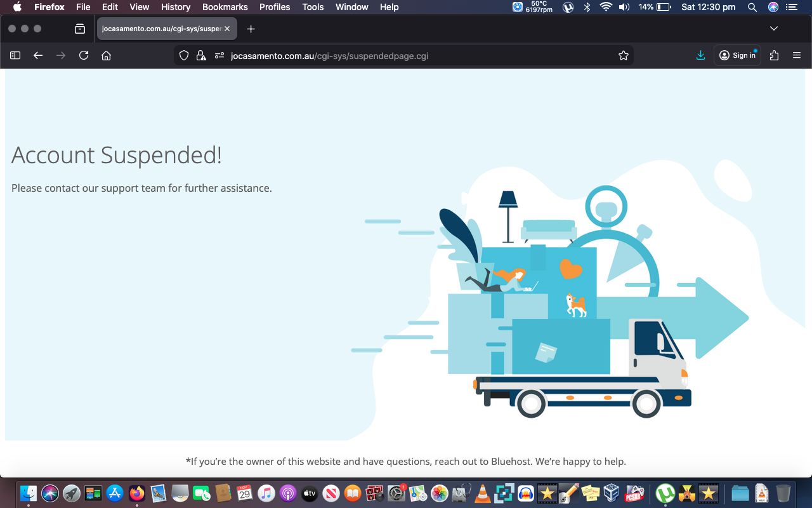Open the Downloads panel
This screenshot has height=508, width=812.
point(700,56)
